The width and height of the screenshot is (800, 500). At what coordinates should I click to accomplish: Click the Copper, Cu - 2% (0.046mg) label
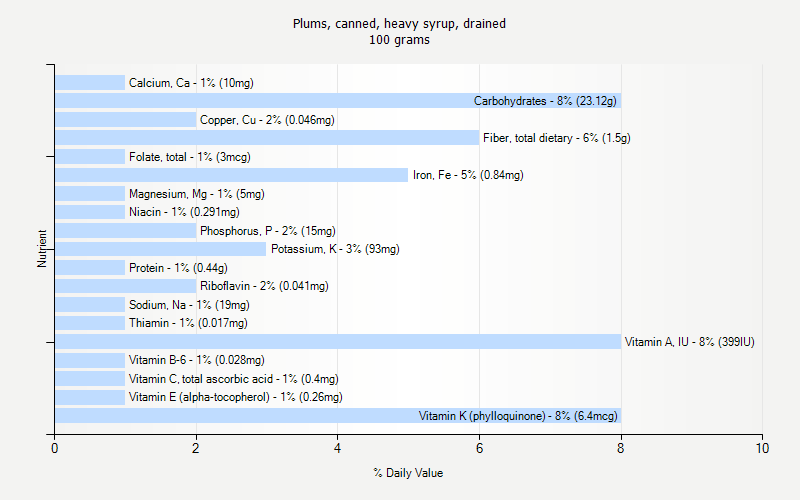click(x=267, y=120)
